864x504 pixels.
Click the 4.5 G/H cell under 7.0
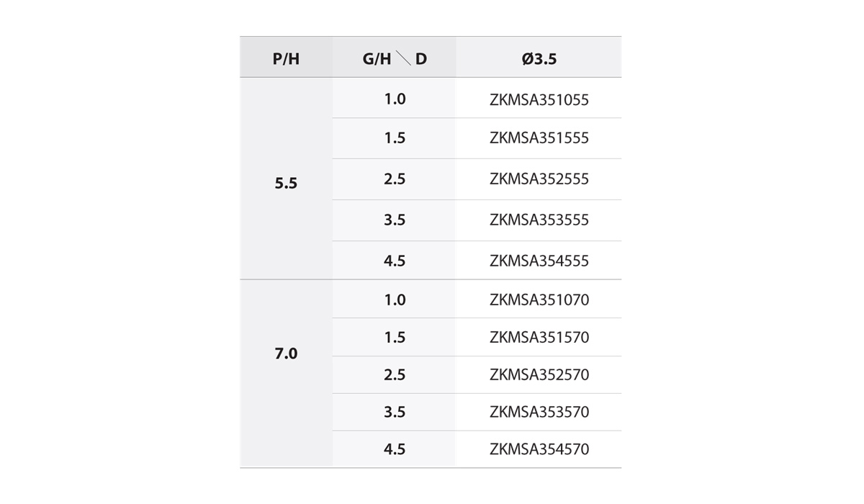tap(394, 449)
